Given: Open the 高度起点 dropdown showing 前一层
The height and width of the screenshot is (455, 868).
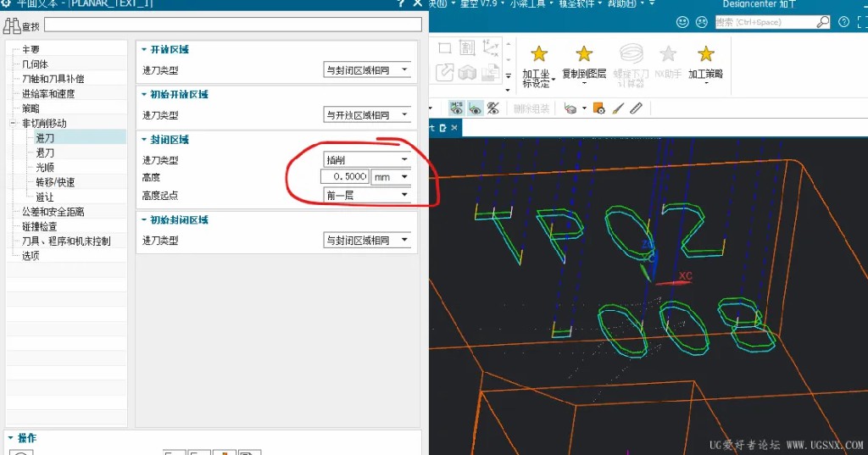Looking at the screenshot, I should 367,195.
